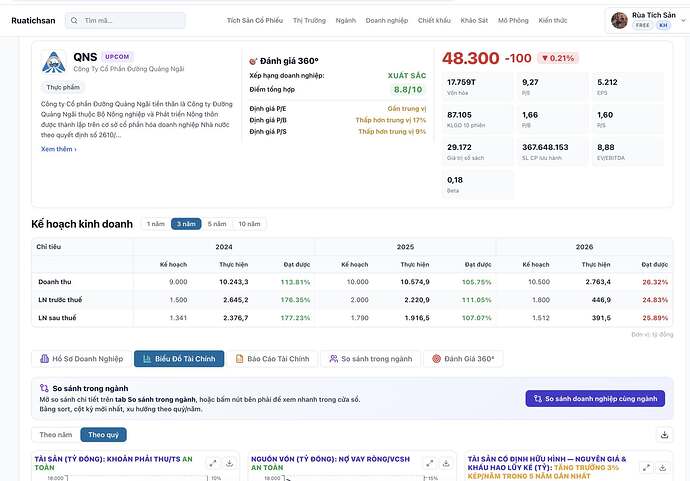The height and width of the screenshot is (481, 690).
Task: Click the Biểu Đồ Tài Chính chart icon
Action: coord(147,359)
